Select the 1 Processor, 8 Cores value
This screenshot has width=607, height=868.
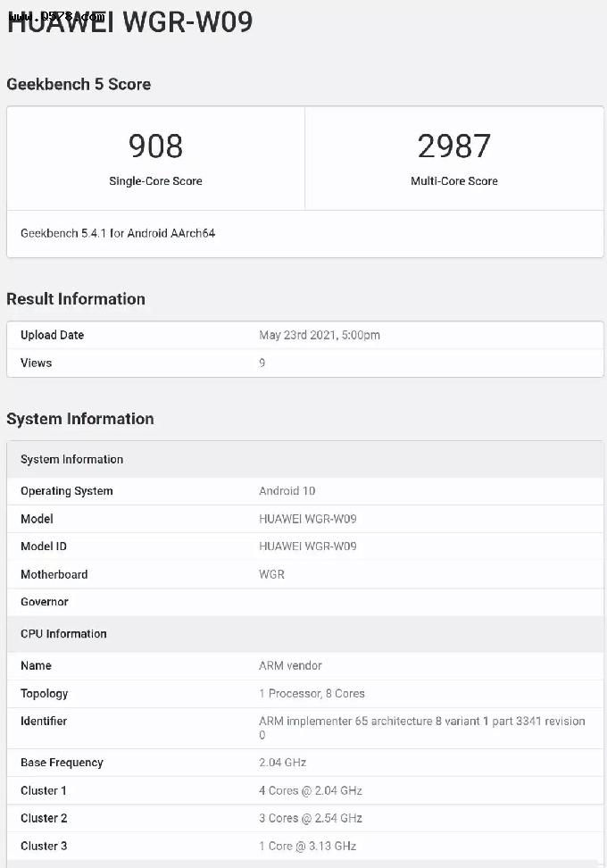pos(312,694)
